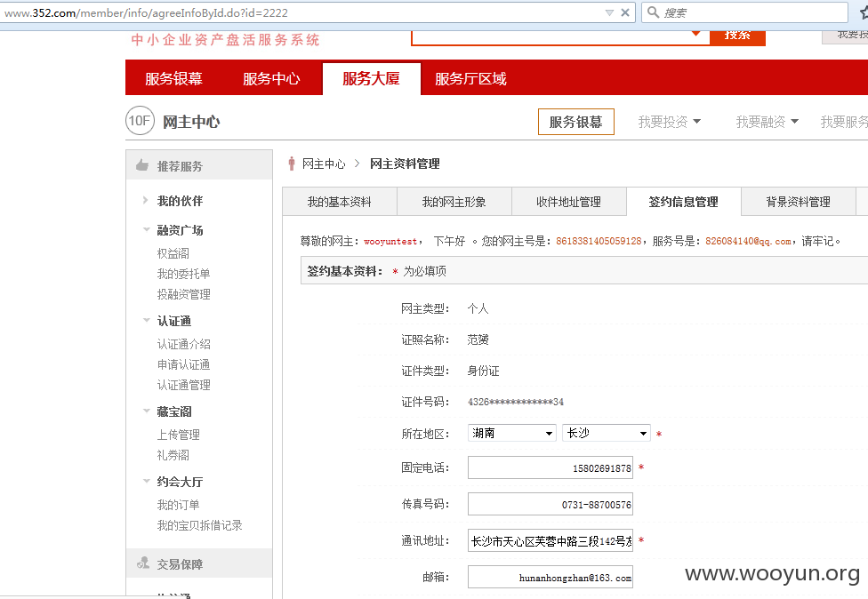Click the 网主号 number 8618381405059128
Viewport: 868px width, 599px height.
[x=599, y=241]
